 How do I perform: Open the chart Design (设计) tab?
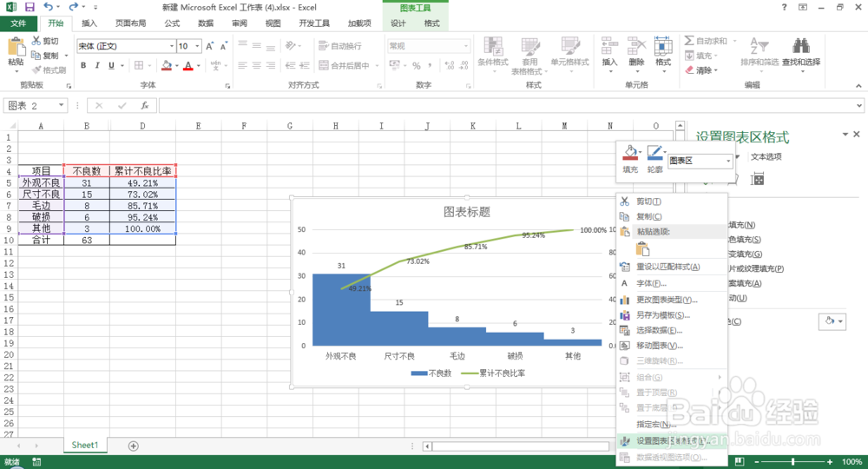pos(398,23)
